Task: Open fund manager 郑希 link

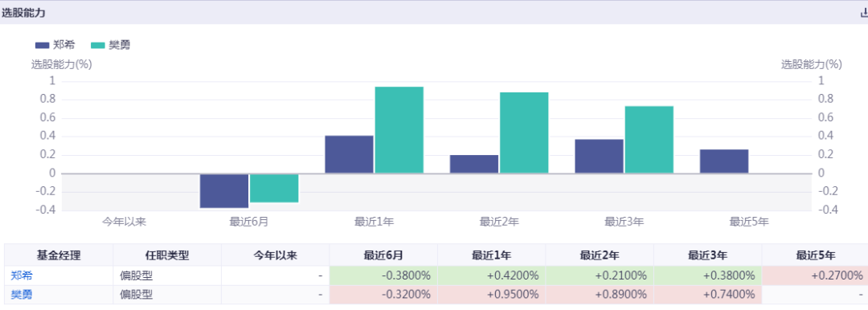Action: click(x=22, y=275)
